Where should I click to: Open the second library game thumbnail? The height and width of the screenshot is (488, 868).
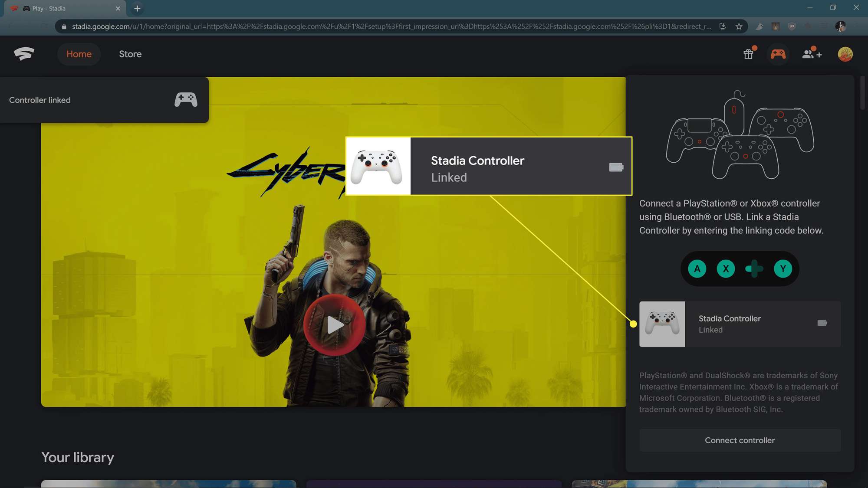pos(434,484)
